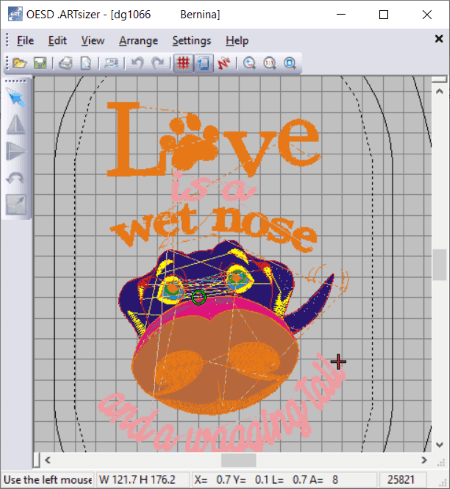This screenshot has height=489, width=450.
Task: Select the arrow pointer tool
Action: coord(16,97)
